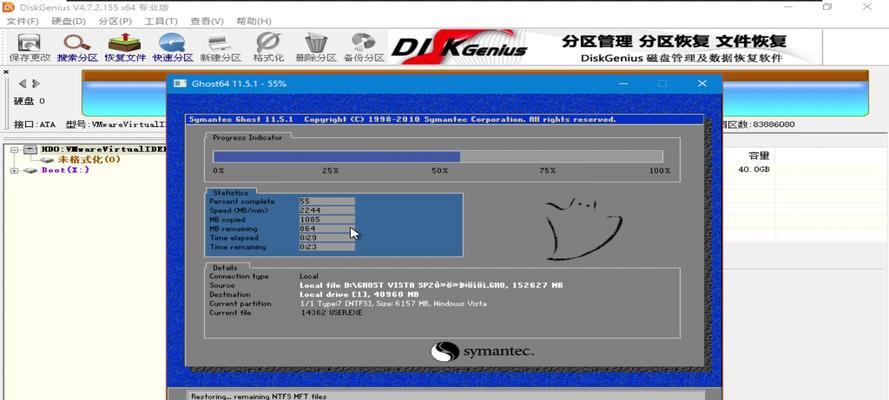Click the Percent complete value 55
Viewport: 889px width, 400px height.
(327, 201)
